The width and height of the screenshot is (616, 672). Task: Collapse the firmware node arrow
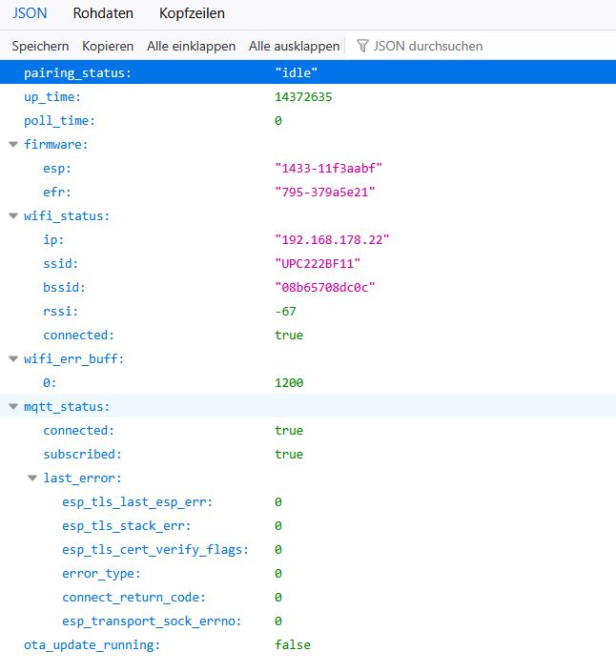coord(13,145)
